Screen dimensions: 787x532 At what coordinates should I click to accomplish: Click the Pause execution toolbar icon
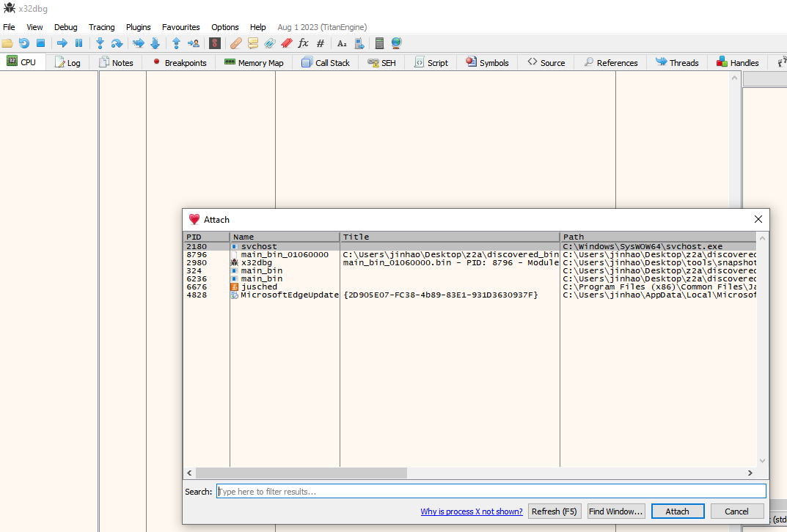point(79,43)
